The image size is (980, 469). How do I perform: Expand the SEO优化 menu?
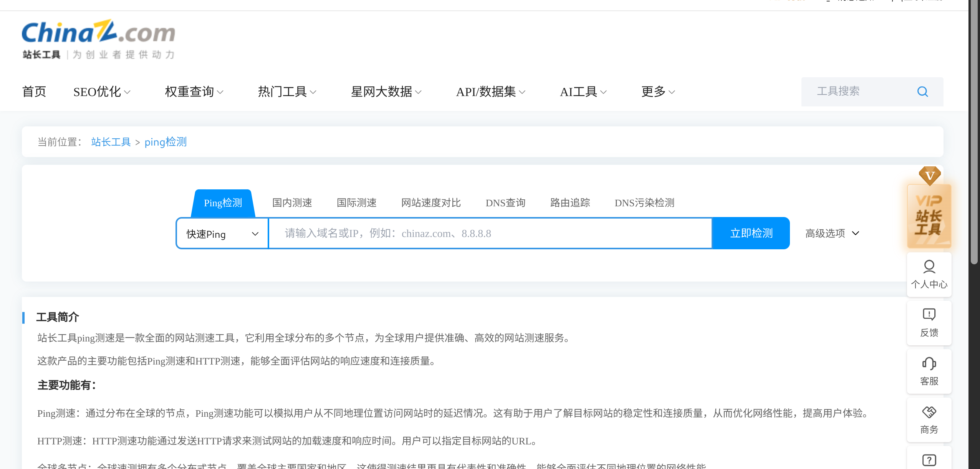pyautogui.click(x=102, y=92)
